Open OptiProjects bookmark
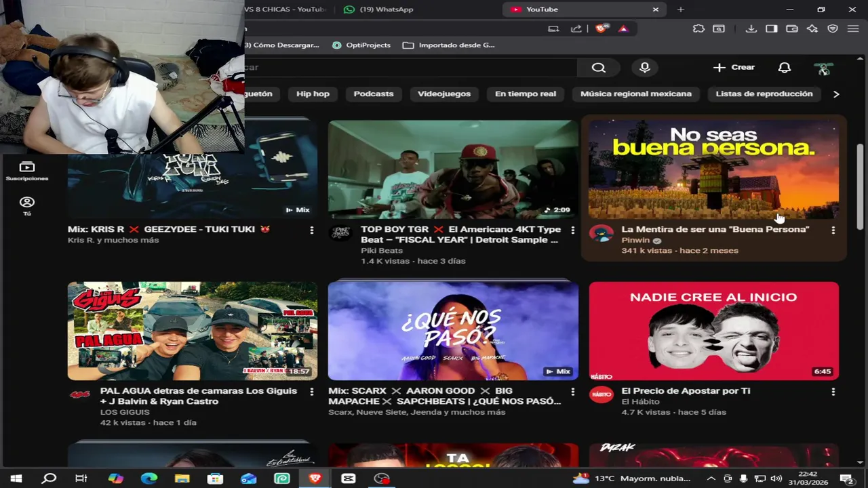This screenshot has height=488, width=868. 361,45
